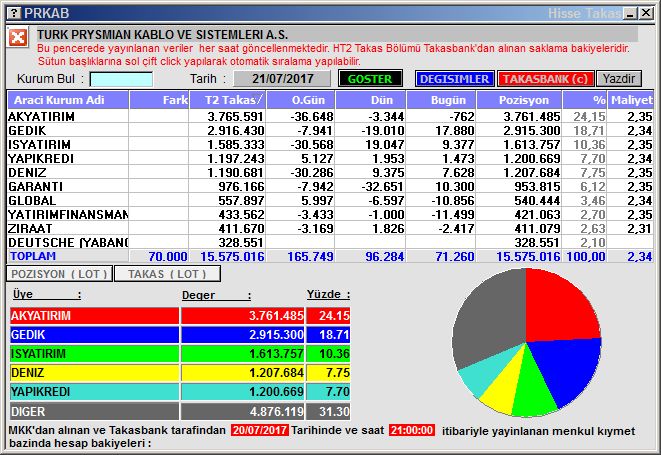Click the blue slice of the pie chart

(569, 367)
